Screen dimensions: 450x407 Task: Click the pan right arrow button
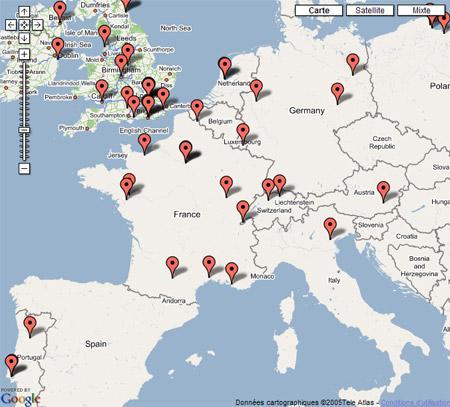pyautogui.click(x=37, y=25)
